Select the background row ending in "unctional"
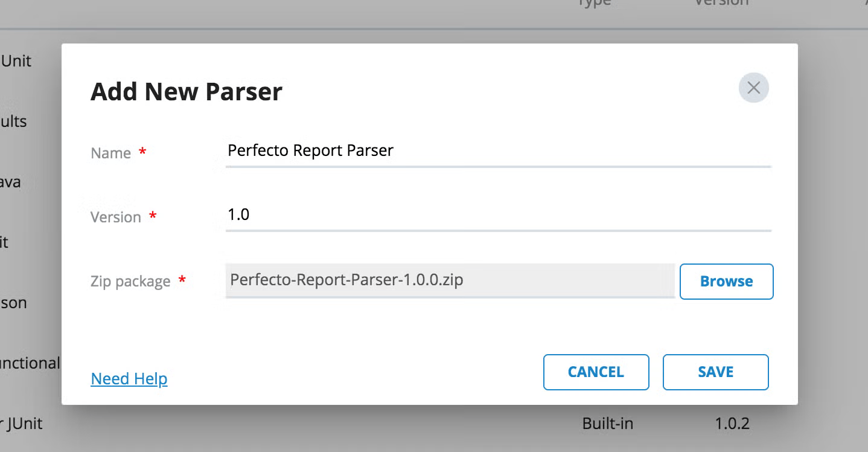 pos(30,363)
